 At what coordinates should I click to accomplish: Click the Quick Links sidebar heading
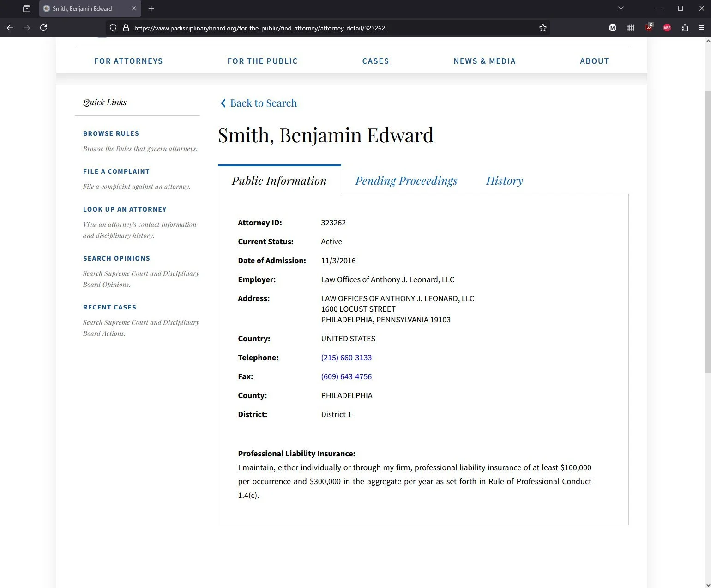[105, 103]
